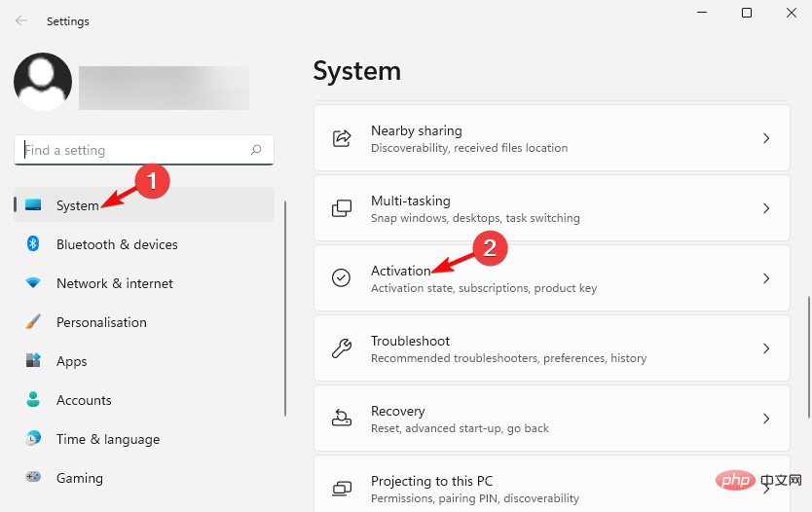Open the Projecting to this PC label

pyautogui.click(x=432, y=481)
